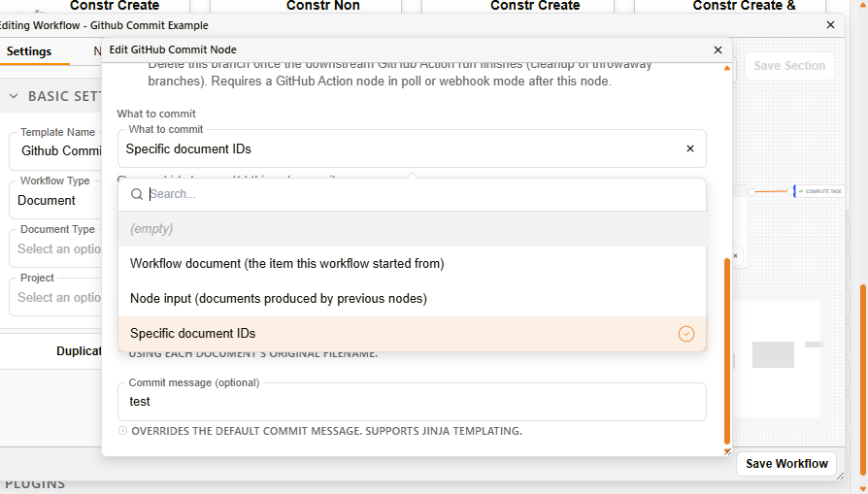Click the dialog's orange vertical scrollbar

(x=727, y=351)
